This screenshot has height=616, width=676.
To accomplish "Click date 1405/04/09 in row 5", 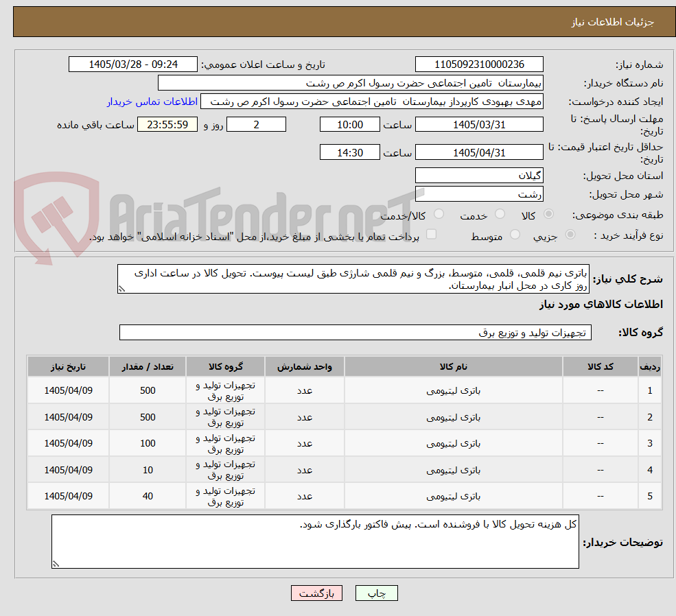I will (68, 496).
